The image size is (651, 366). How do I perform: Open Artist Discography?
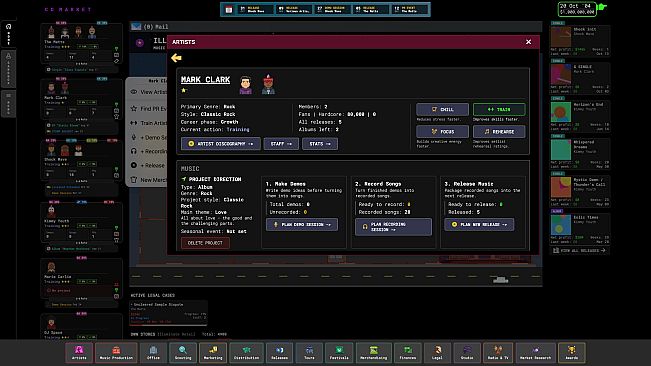pos(221,144)
